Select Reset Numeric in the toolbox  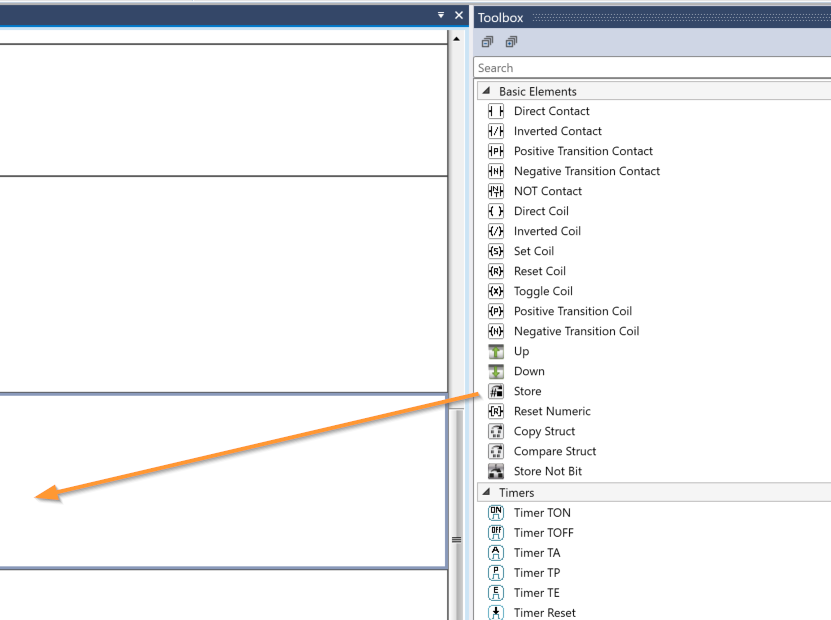(x=552, y=411)
